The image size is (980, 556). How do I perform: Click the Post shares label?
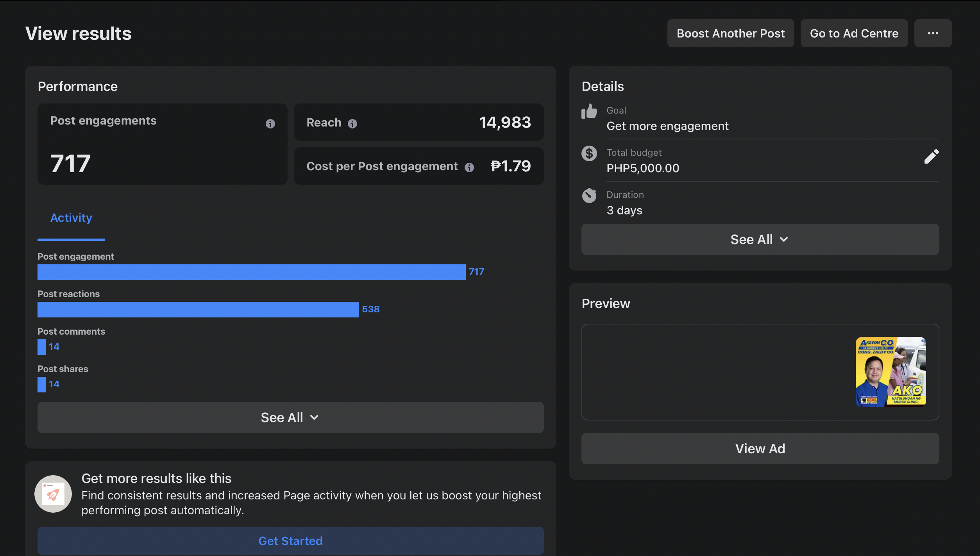click(63, 369)
